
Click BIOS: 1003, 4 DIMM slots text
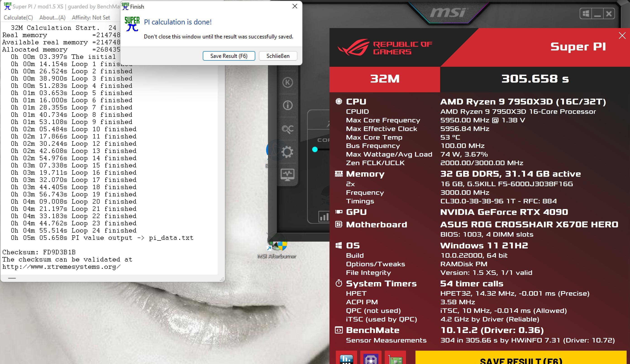[x=487, y=235]
